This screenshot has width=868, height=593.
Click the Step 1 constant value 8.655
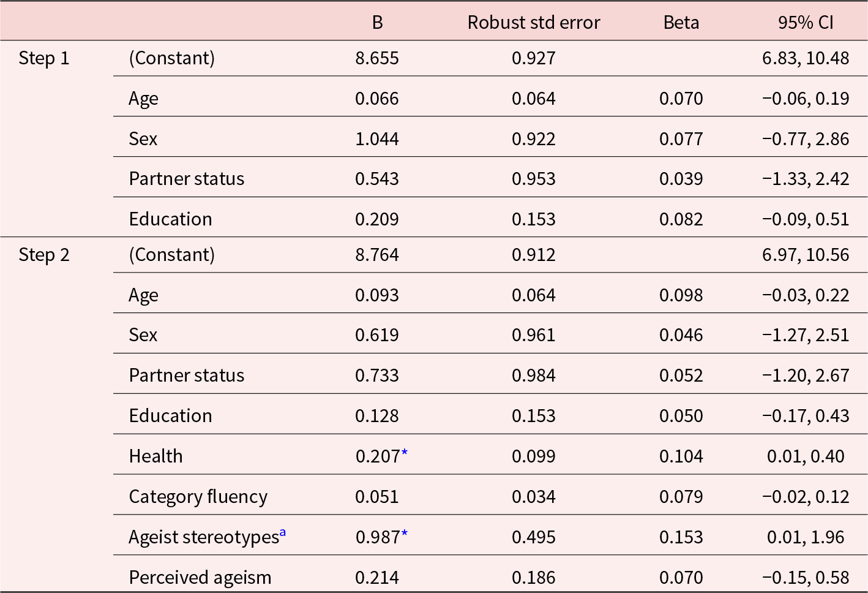[x=376, y=58]
